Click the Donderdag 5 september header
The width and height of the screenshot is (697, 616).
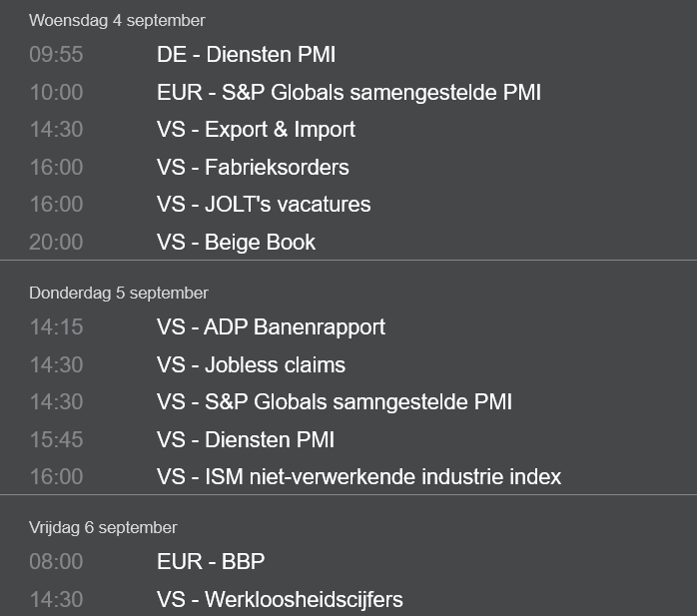(119, 293)
